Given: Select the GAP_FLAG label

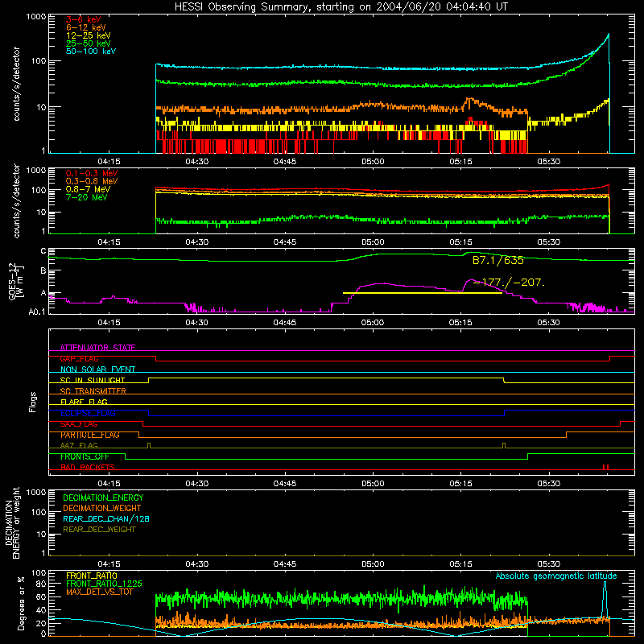Looking at the screenshot, I should coord(79,358).
